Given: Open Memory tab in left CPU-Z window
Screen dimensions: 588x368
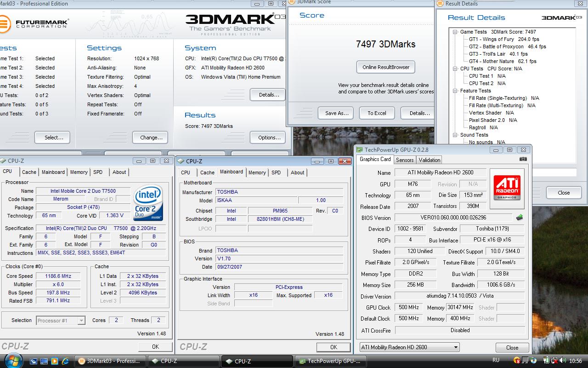Looking at the screenshot, I should click(x=79, y=172).
